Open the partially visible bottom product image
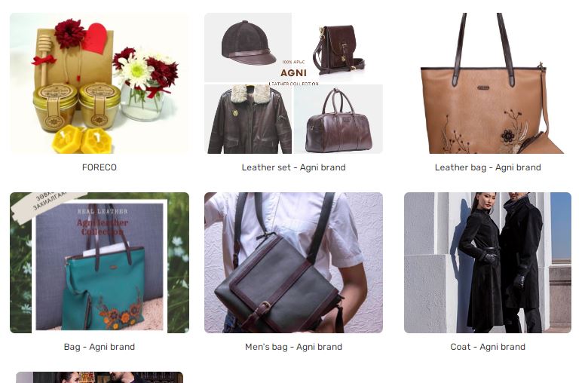The height and width of the screenshot is (383, 588). coord(100,378)
